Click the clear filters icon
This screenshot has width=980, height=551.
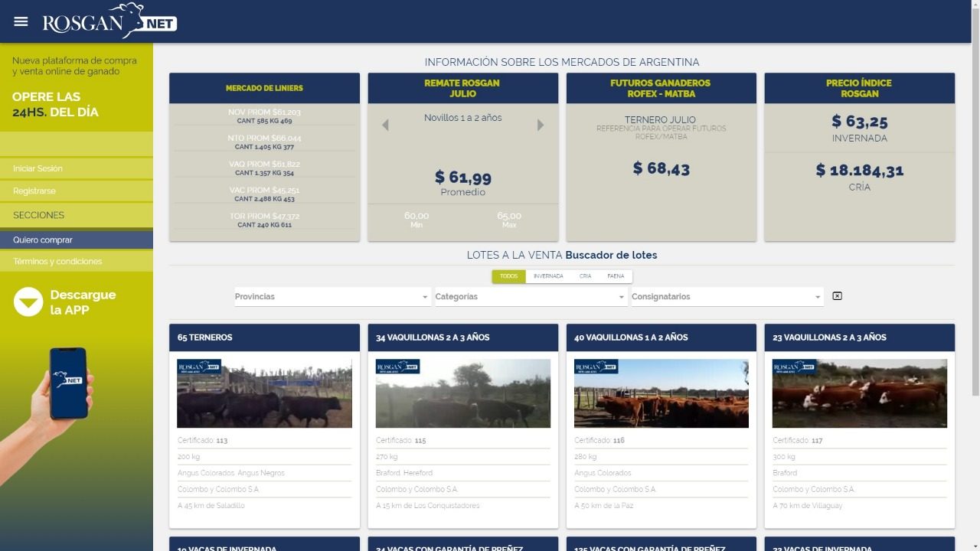click(x=837, y=296)
